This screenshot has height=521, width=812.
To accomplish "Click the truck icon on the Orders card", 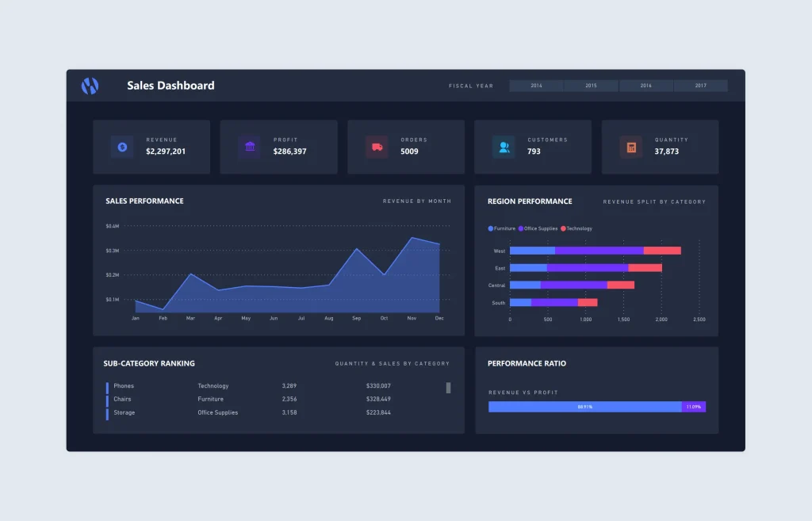I will tap(375, 146).
